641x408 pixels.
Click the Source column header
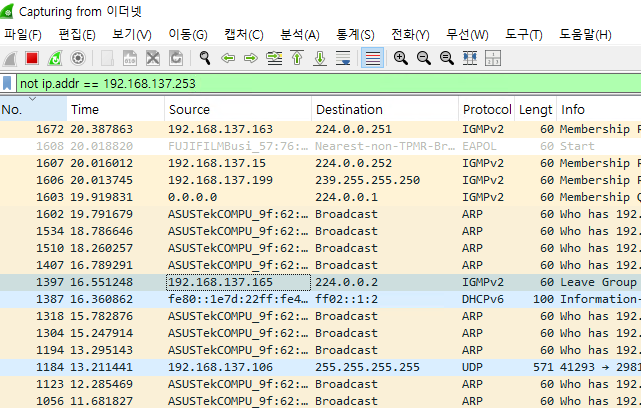(x=237, y=109)
